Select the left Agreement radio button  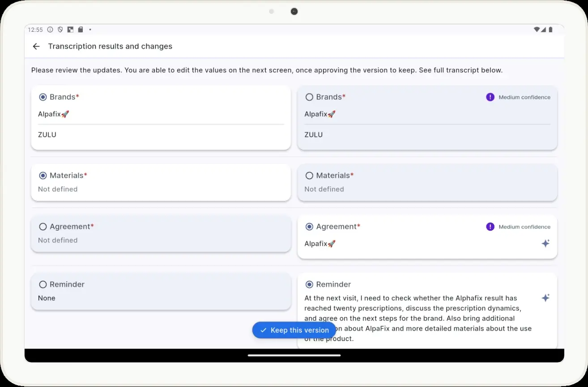(x=43, y=227)
